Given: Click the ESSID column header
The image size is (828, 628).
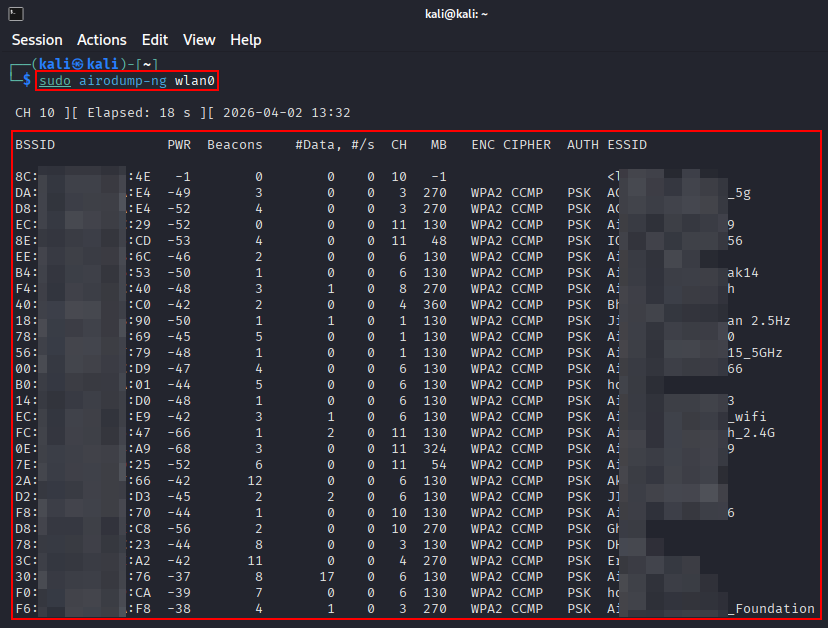Looking at the screenshot, I should (627, 145).
